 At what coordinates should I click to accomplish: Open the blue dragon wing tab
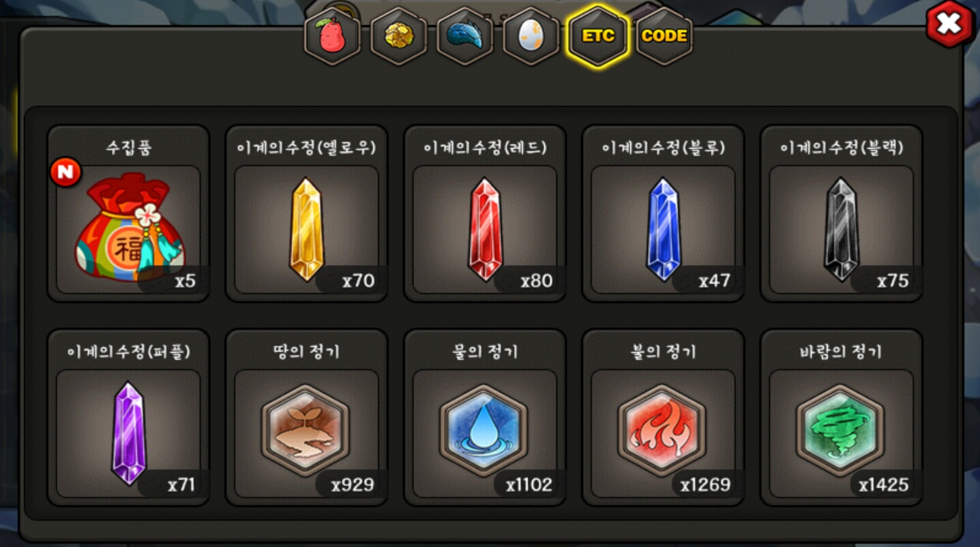(x=464, y=36)
